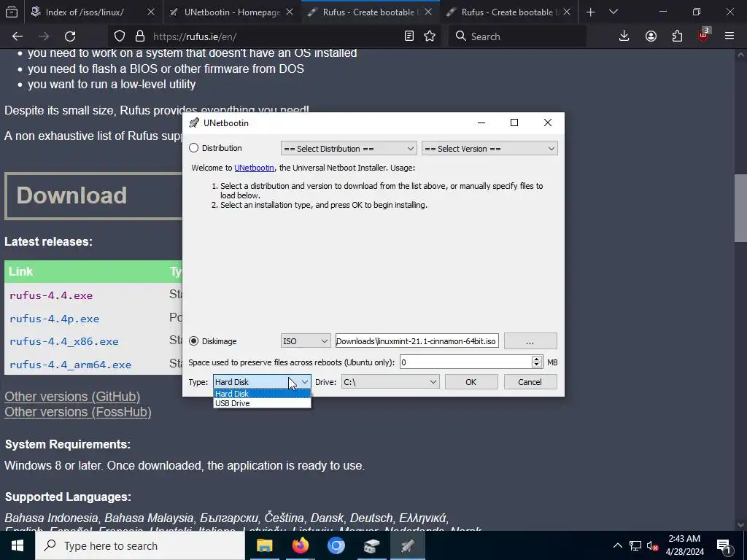This screenshot has width=747, height=560.
Task: Click the Windows taskbar search box
Action: click(x=140, y=545)
